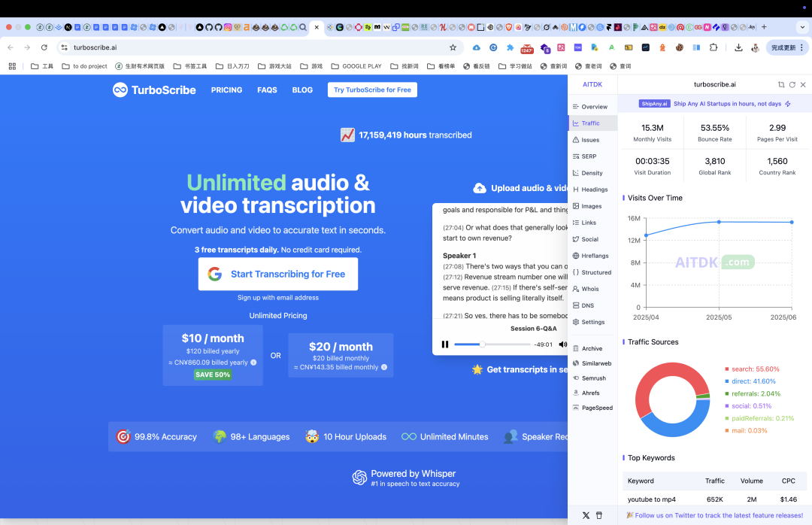This screenshot has height=525, width=812.
Task: Click the ShipAny.ai banner link
Action: tap(715, 104)
